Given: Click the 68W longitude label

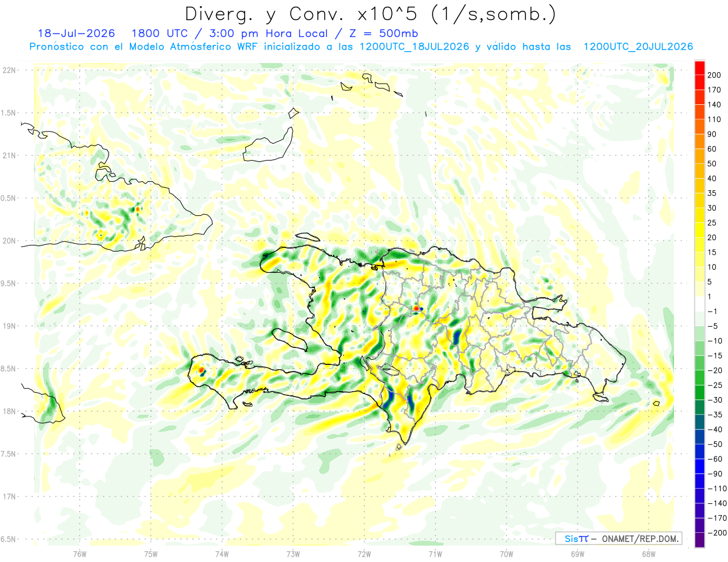Looking at the screenshot, I should (649, 554).
